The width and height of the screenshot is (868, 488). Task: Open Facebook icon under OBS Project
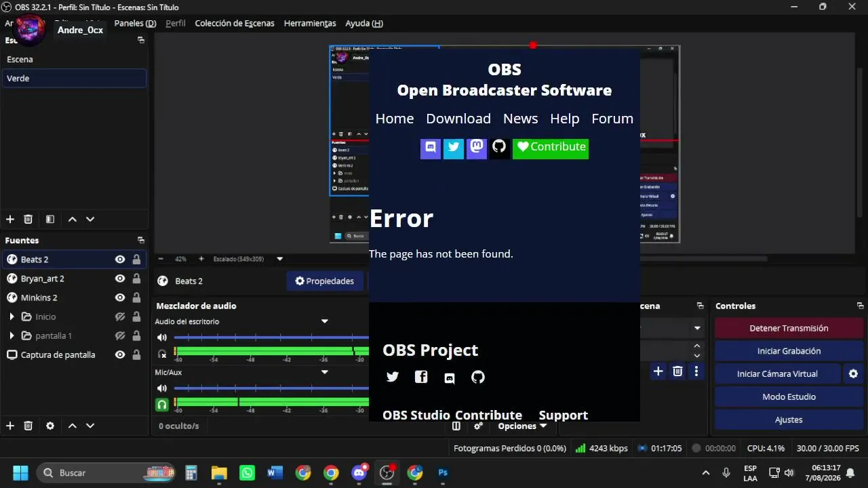[421, 378]
